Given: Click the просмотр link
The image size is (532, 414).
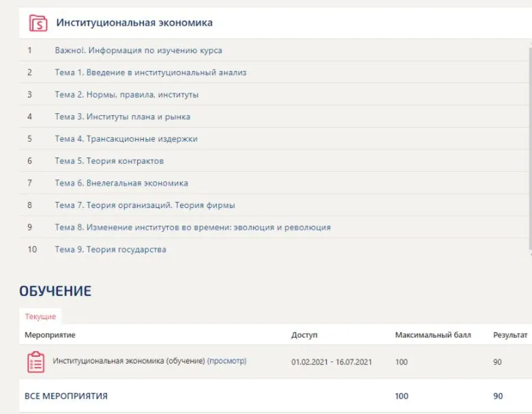Looking at the screenshot, I should 226,361.
